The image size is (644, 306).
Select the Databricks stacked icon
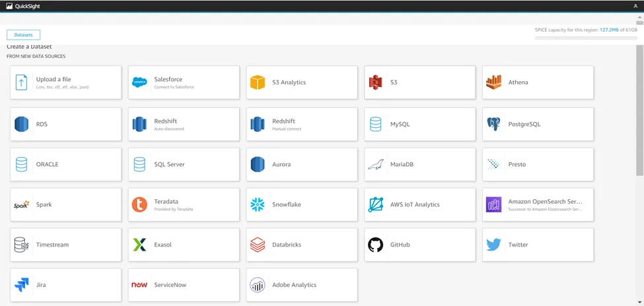[x=258, y=245]
